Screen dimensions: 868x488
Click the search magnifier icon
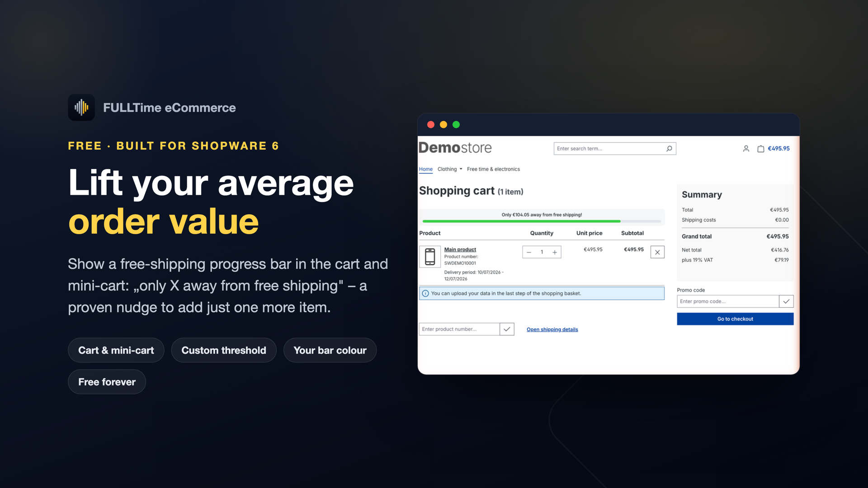pyautogui.click(x=669, y=149)
